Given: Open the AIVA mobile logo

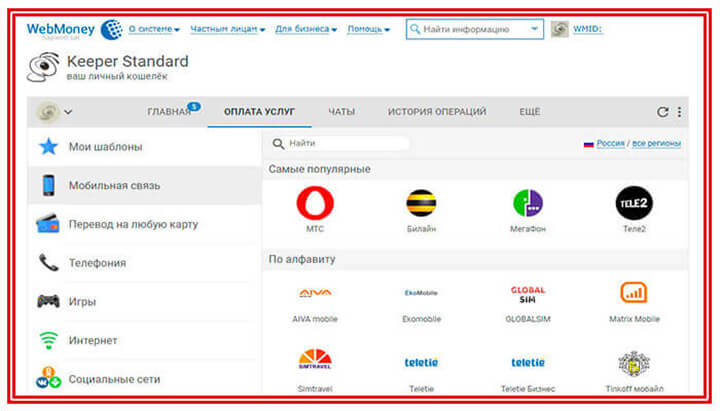Looking at the screenshot, I should (315, 293).
